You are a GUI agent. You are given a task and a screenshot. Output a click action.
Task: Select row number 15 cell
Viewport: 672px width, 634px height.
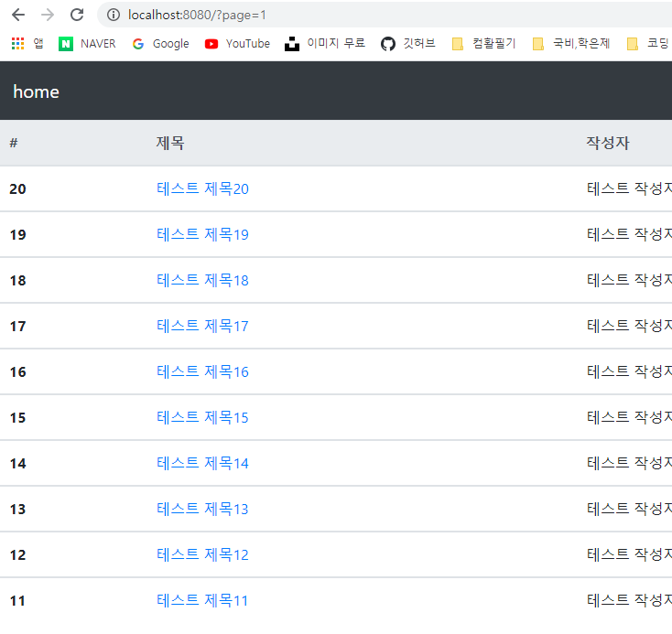click(x=18, y=418)
